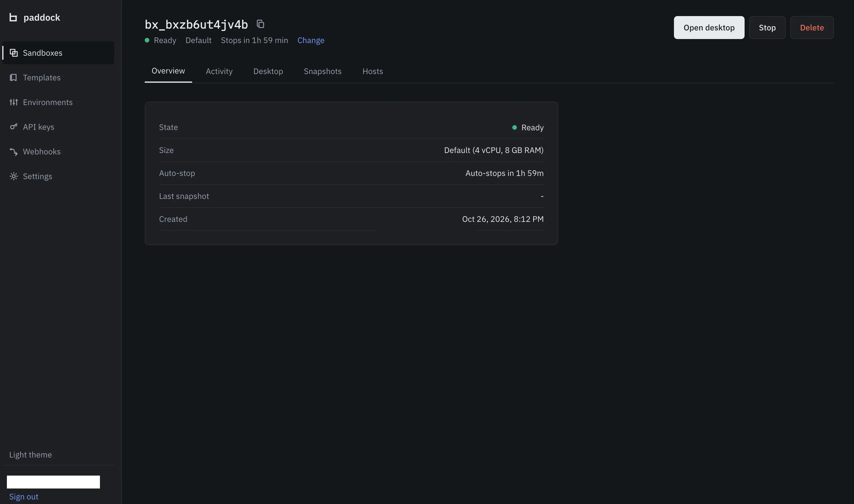The height and width of the screenshot is (504, 854).
Task: Select the Overview tab
Action: [x=168, y=71]
